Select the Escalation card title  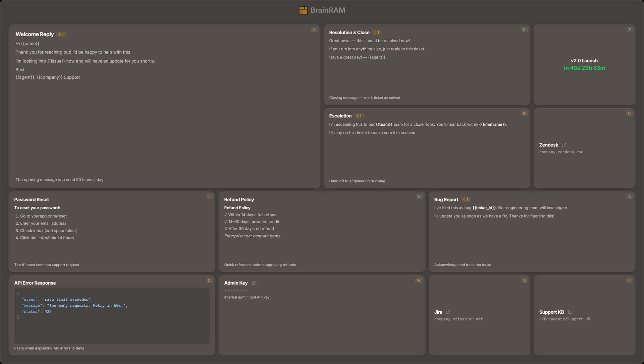coord(340,116)
